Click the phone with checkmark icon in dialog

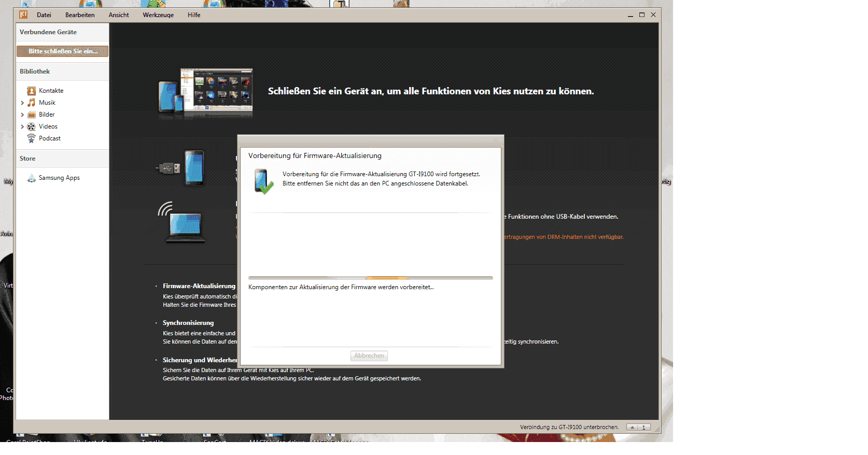[263, 182]
